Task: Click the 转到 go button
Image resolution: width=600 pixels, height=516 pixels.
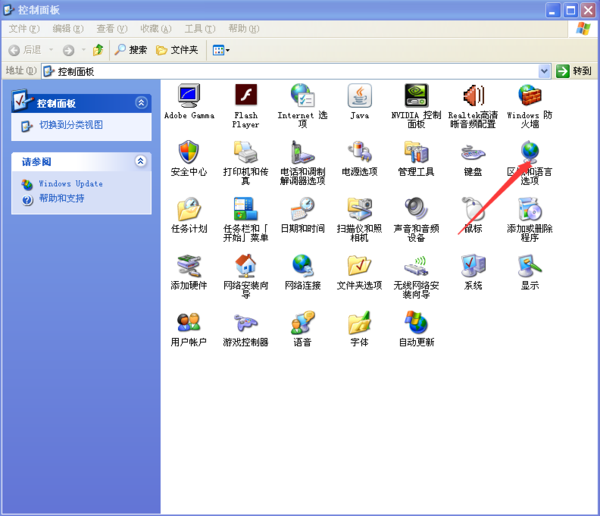Action: (574, 71)
